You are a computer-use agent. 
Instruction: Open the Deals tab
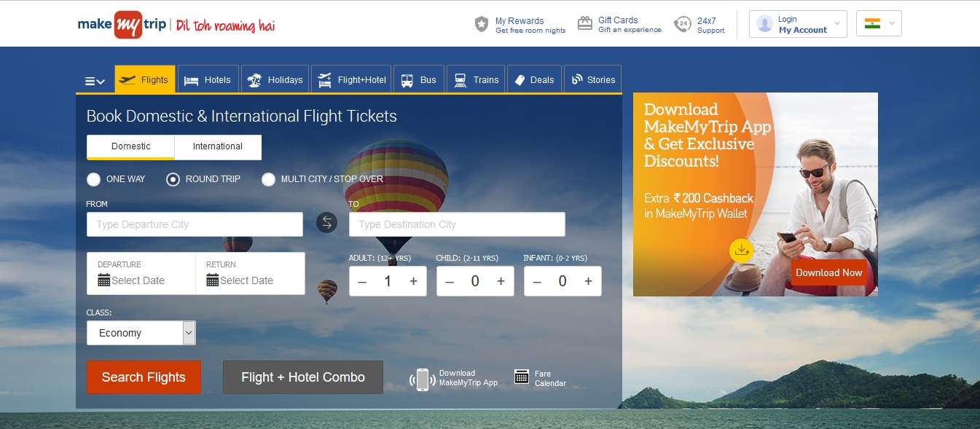535,79
